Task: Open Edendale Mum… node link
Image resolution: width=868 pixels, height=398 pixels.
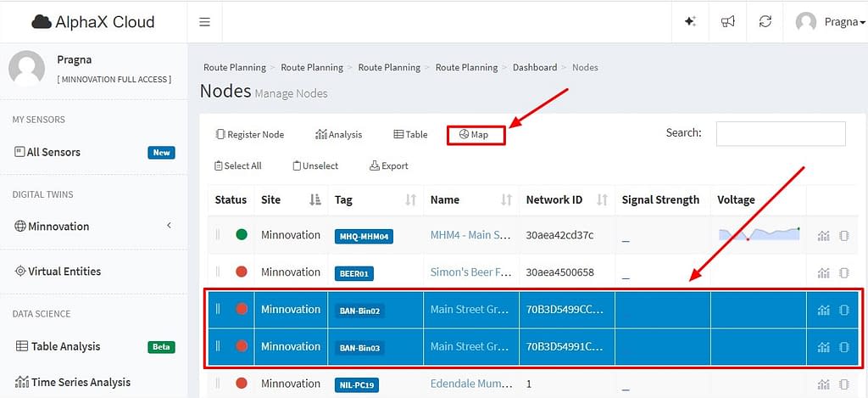Action: coord(470,384)
